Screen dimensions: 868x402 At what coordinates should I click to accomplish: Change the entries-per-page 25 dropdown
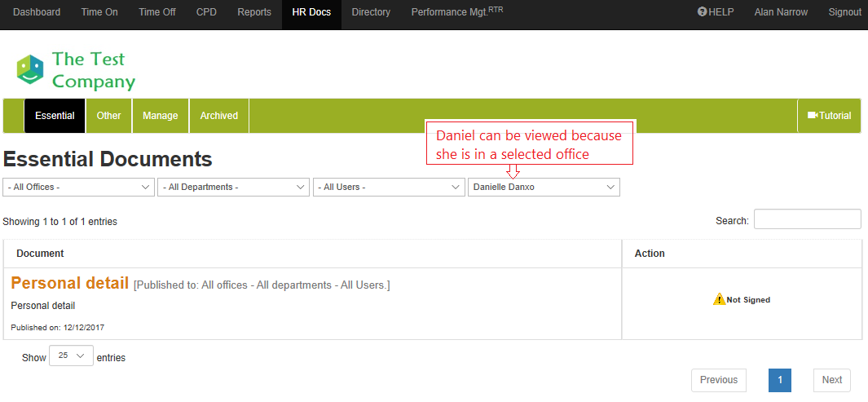pyautogui.click(x=71, y=356)
